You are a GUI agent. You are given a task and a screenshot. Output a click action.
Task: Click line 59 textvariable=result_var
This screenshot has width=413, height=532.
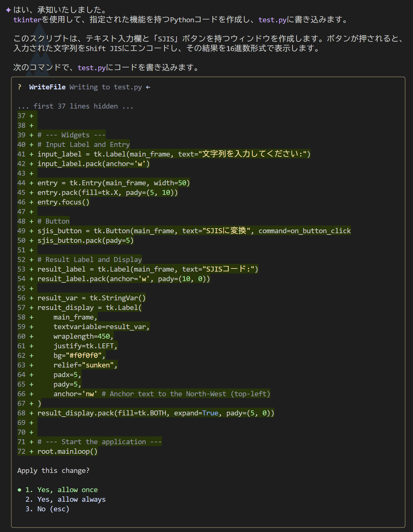102,327
